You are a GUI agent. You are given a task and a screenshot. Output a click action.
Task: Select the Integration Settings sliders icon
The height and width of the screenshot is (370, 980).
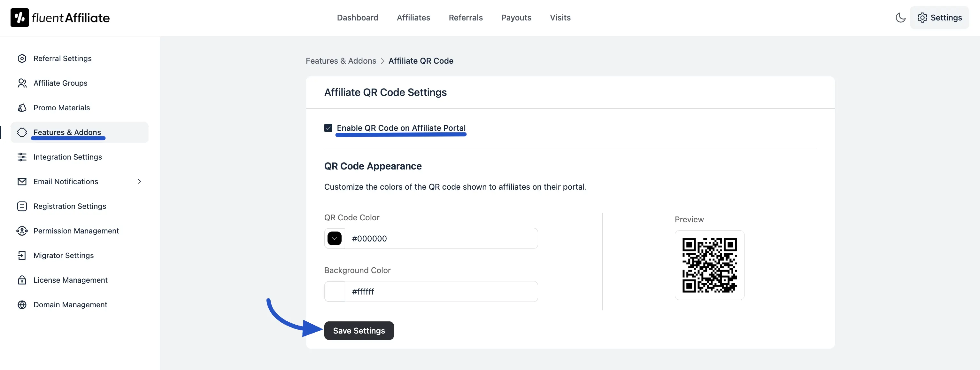coord(22,157)
